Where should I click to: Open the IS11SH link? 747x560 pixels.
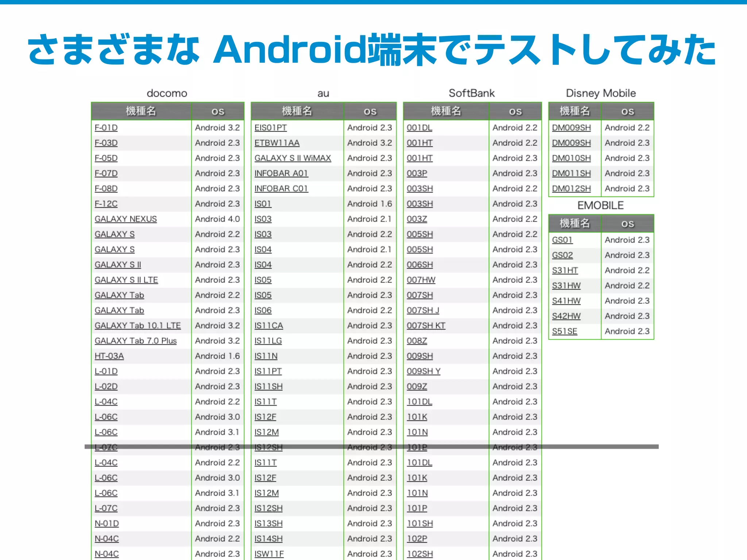tap(268, 386)
